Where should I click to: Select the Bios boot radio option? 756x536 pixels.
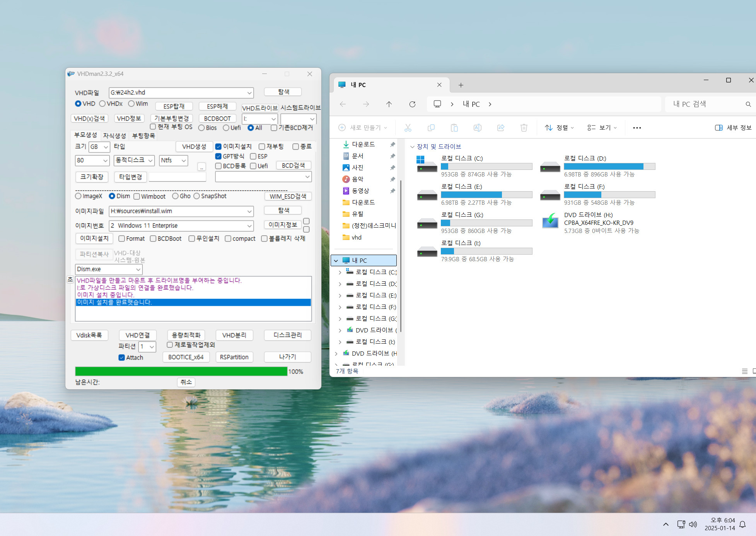pos(201,128)
